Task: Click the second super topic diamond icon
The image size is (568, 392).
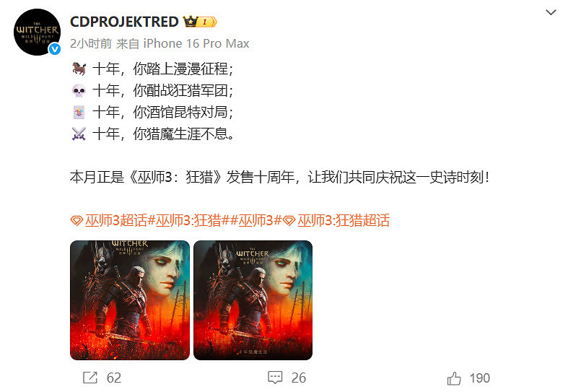Action: pos(289,221)
